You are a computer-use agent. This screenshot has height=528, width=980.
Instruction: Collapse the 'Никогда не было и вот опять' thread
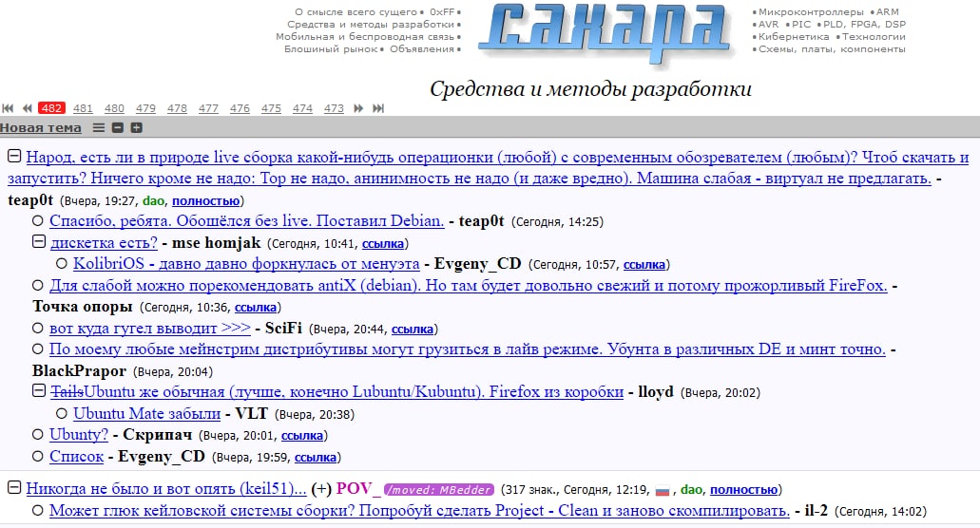coord(14,487)
